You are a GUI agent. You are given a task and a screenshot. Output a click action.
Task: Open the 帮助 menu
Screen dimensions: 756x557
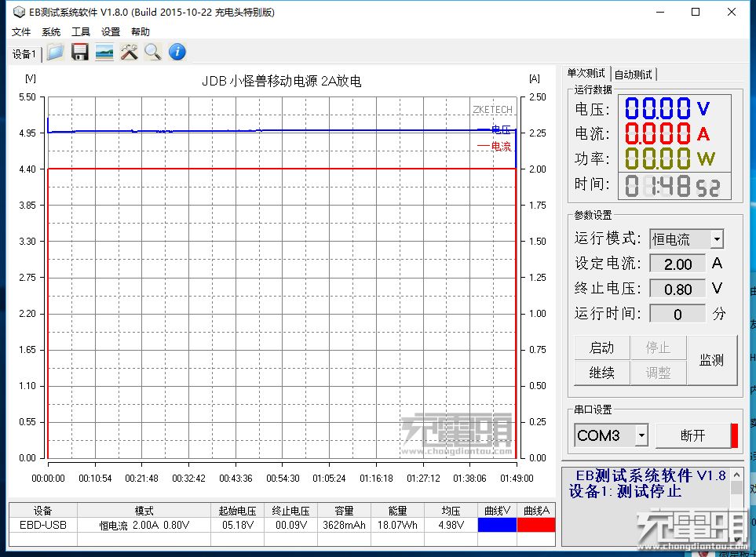tap(141, 32)
